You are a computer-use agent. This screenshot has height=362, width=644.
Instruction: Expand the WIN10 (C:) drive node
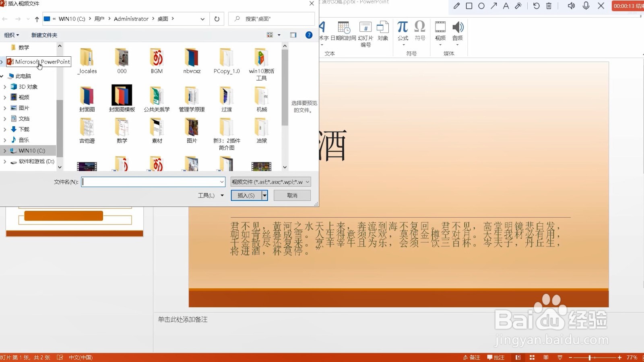[x=5, y=150]
